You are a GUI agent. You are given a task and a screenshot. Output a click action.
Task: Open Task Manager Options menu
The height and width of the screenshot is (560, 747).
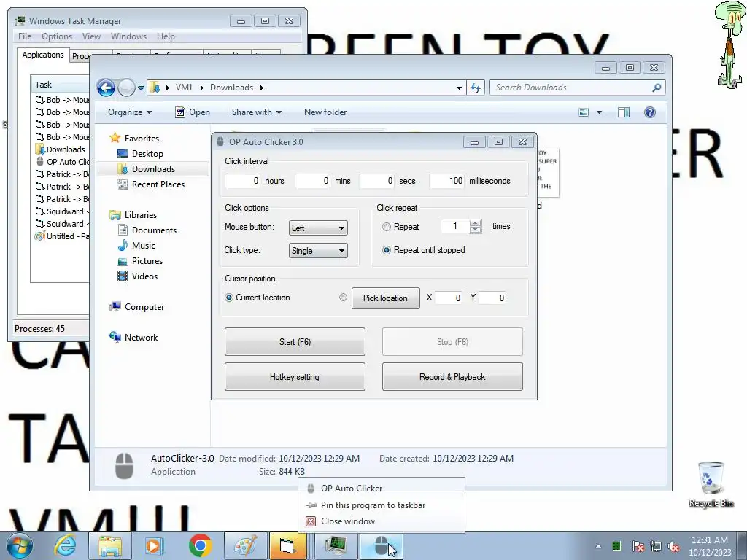pos(57,36)
